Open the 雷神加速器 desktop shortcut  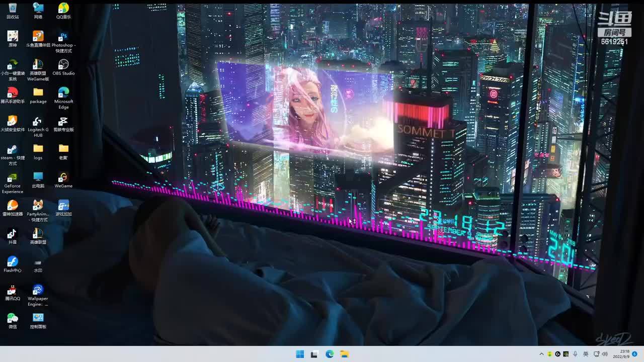[x=13, y=208]
